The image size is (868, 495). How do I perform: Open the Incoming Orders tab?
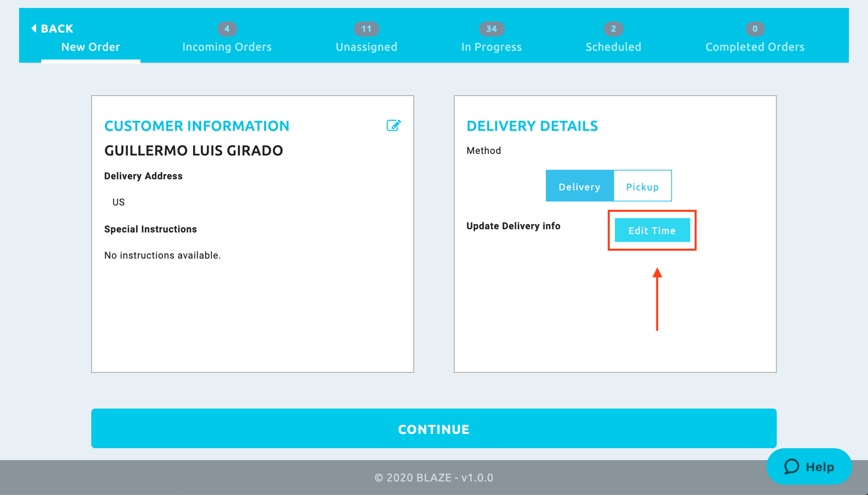[227, 47]
